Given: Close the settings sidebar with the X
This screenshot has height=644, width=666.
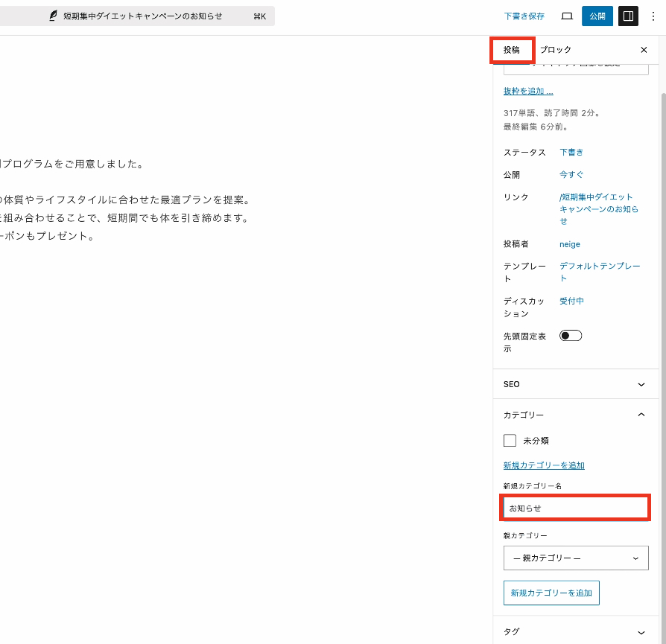Looking at the screenshot, I should pos(644,50).
